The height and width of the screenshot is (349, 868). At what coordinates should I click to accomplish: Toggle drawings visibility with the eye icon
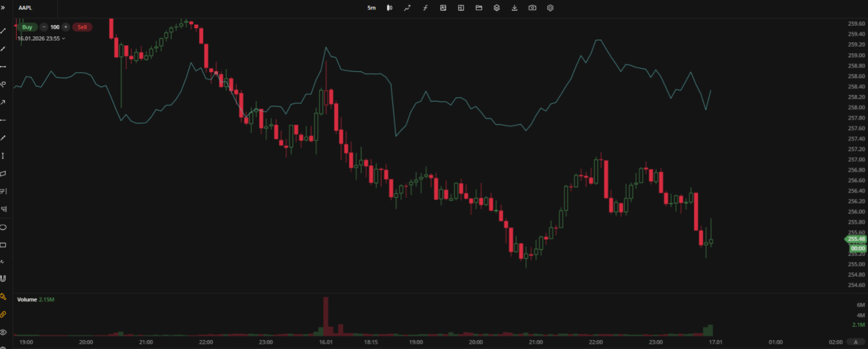tap(3, 332)
